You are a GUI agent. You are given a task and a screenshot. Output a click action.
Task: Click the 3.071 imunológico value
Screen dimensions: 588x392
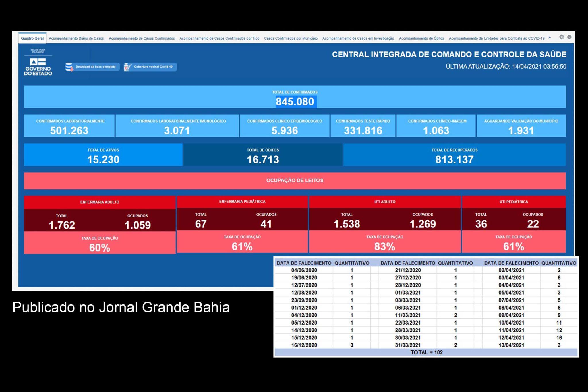(177, 131)
